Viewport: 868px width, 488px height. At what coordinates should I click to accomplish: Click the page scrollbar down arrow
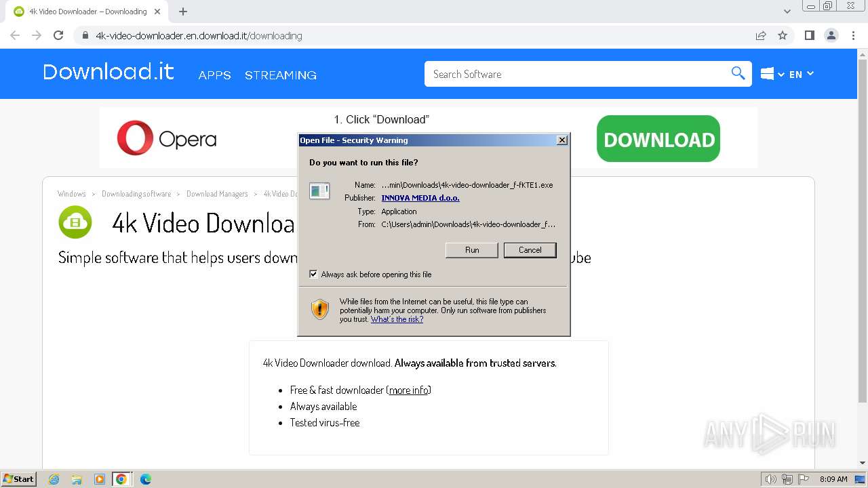(863, 463)
